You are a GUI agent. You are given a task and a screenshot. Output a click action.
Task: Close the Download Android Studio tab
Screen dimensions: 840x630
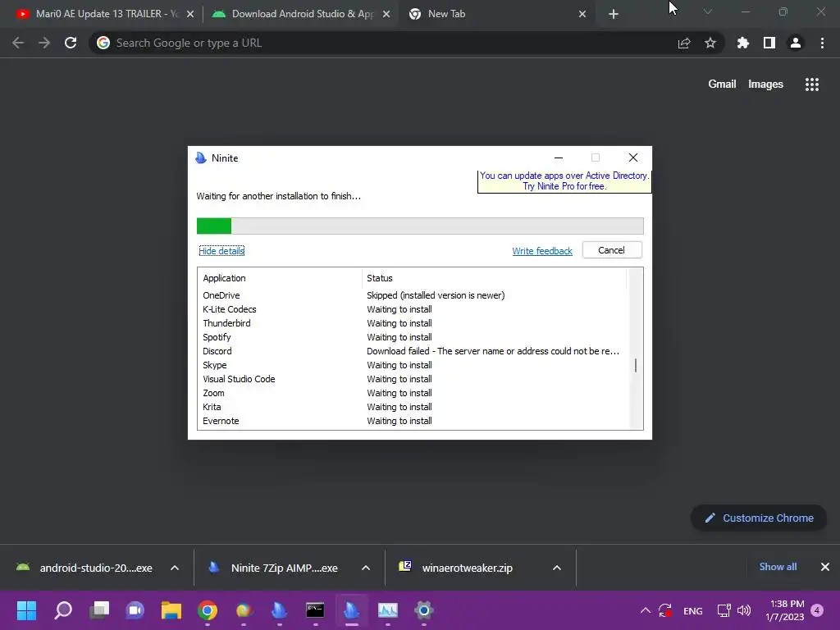[386, 14]
